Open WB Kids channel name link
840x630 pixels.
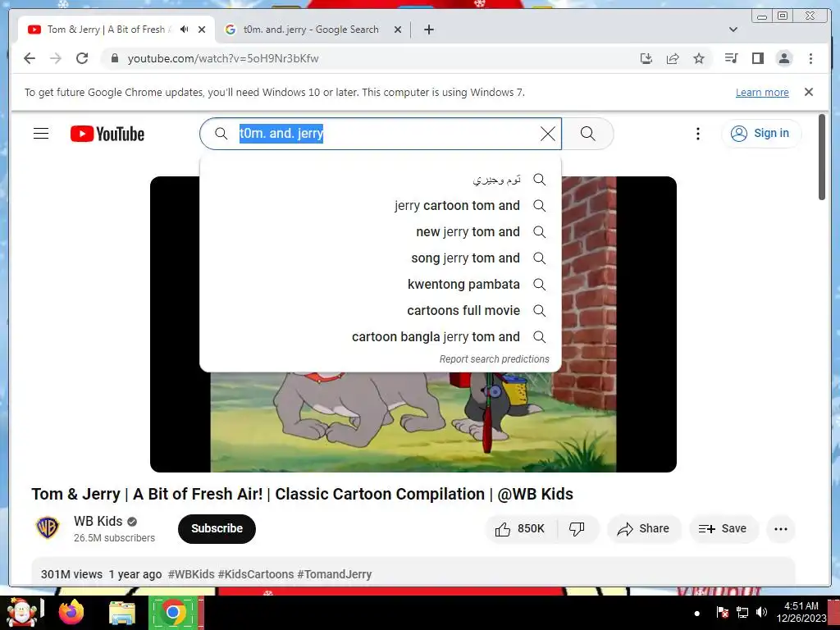98,521
